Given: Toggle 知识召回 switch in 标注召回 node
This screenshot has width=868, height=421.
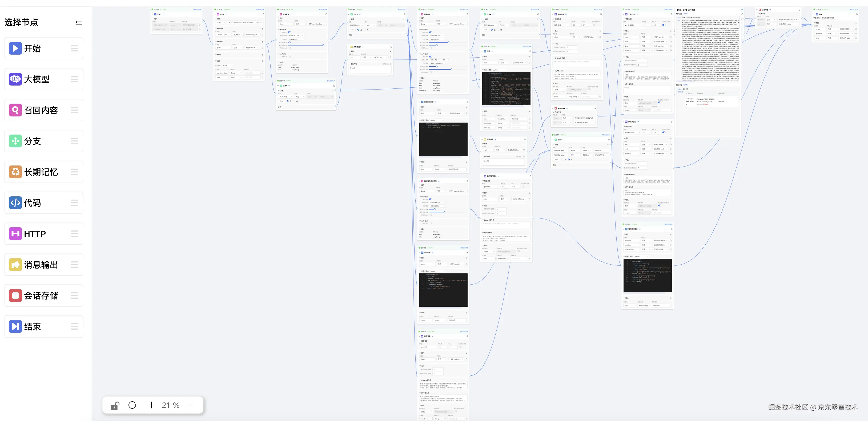Looking at the screenshot, I should coord(289,32).
